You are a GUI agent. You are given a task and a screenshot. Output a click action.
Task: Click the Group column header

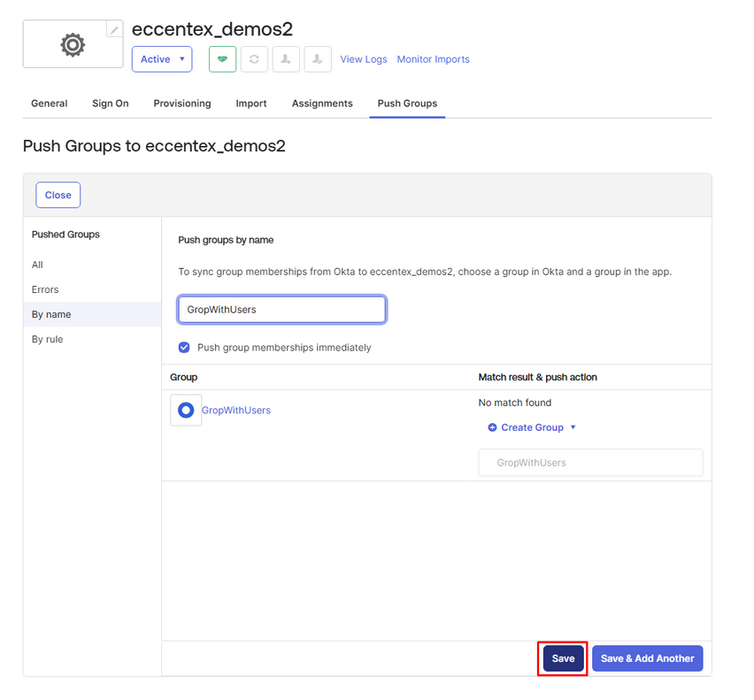click(x=184, y=377)
